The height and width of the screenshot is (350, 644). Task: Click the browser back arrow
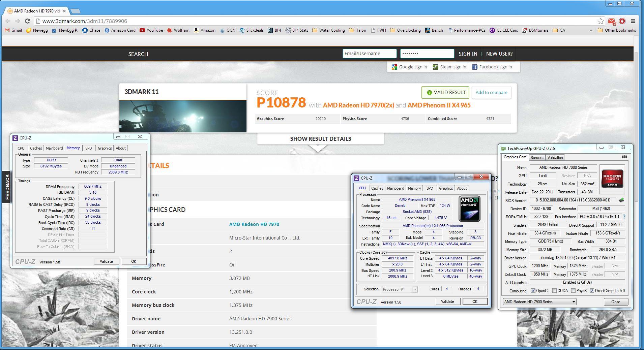(x=8, y=21)
